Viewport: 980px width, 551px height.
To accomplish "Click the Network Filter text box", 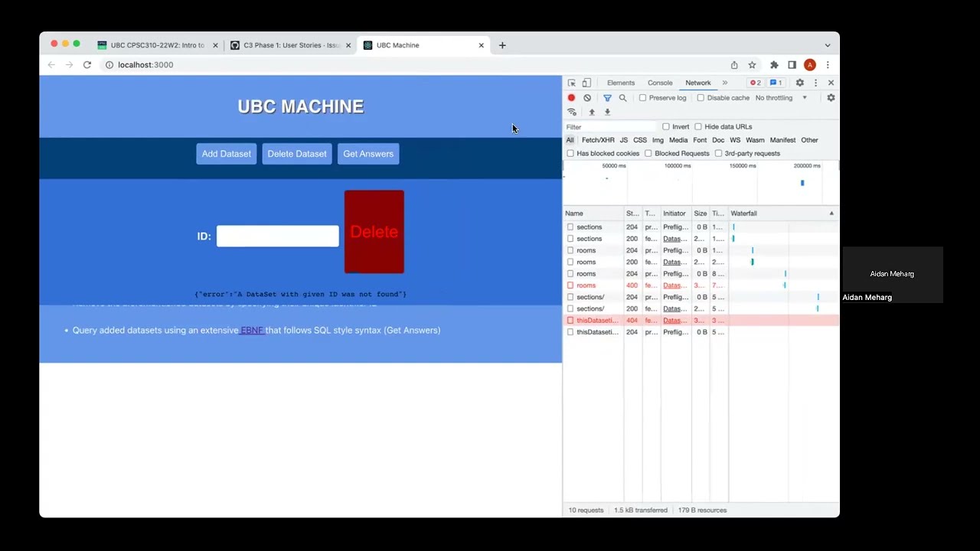I will (x=610, y=127).
